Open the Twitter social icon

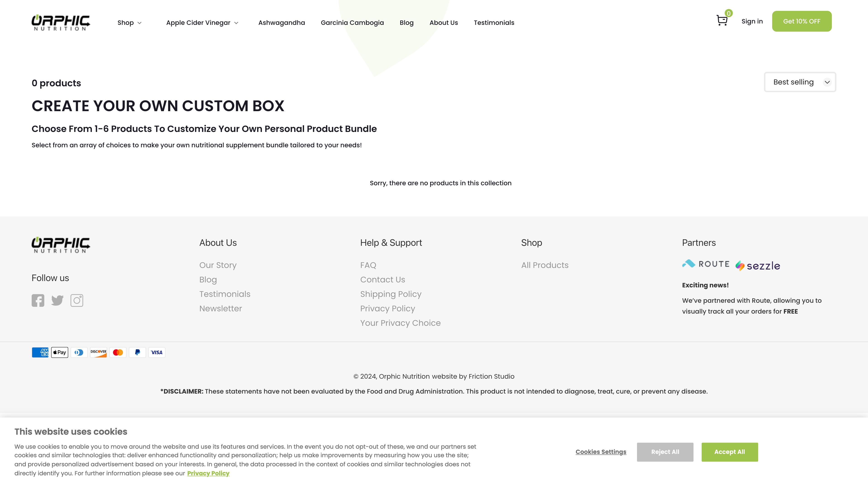pyautogui.click(x=57, y=300)
